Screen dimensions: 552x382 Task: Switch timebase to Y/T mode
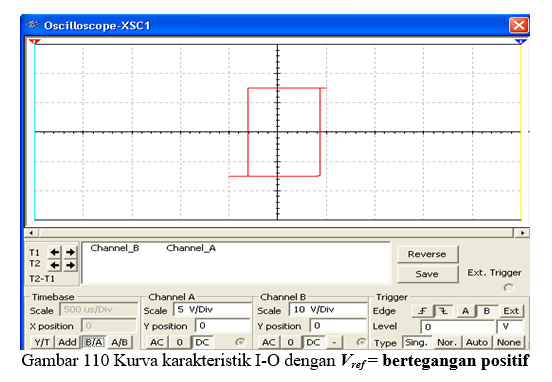[x=42, y=342]
